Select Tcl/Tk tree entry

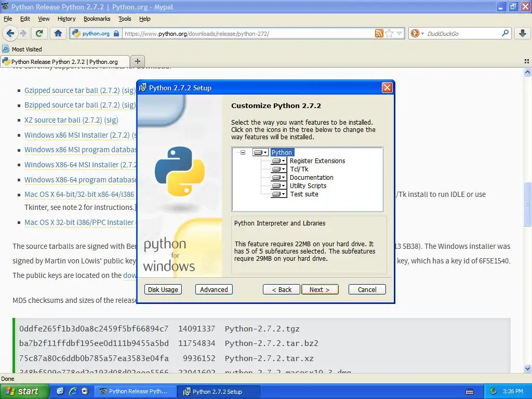click(299, 169)
